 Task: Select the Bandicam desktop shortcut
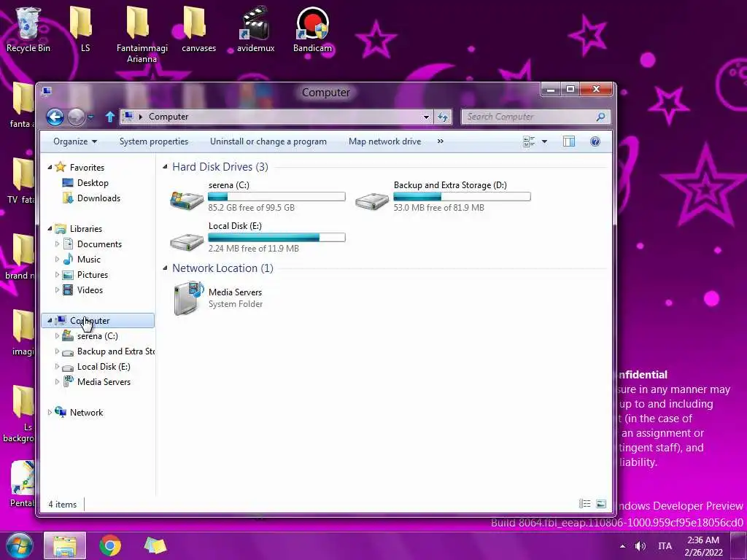[312, 29]
